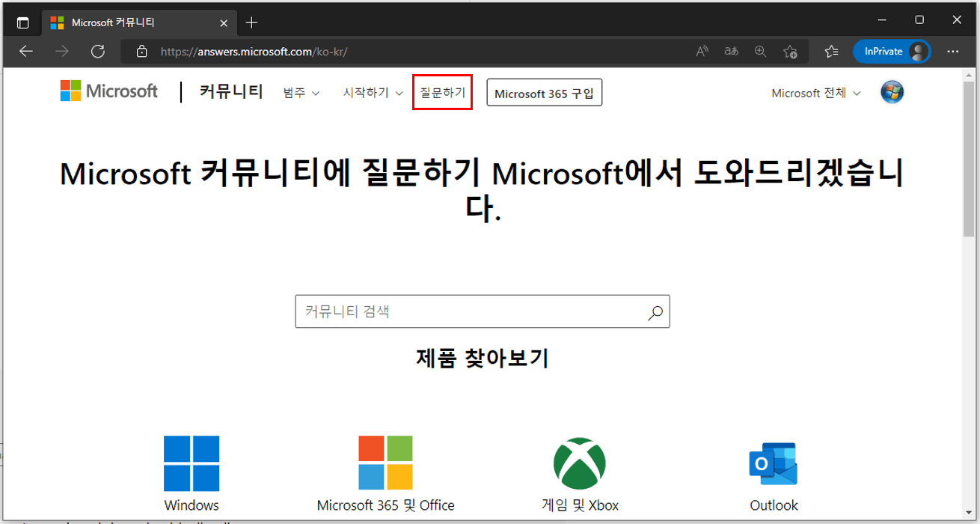Expand the 시작하기 dropdown menu
The height and width of the screenshot is (524, 980).
[373, 93]
